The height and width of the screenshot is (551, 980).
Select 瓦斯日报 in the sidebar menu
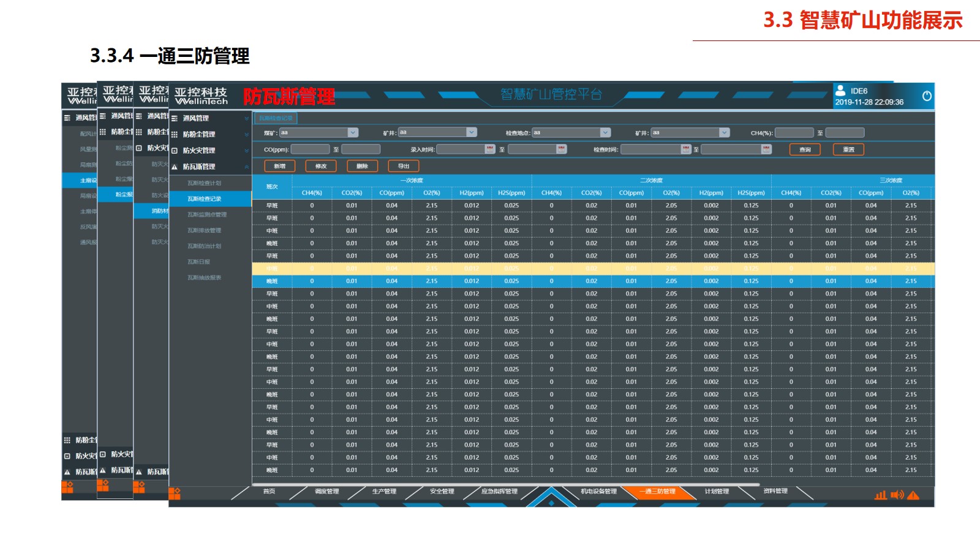coord(199,262)
